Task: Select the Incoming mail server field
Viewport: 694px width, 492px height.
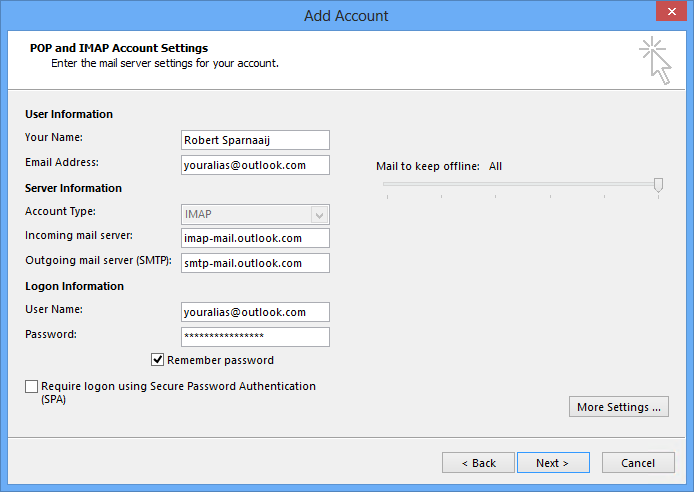Action: tap(255, 238)
